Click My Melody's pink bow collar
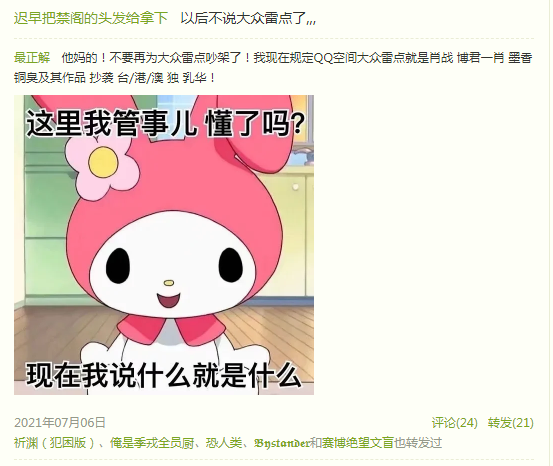Image resolution: width=553 pixels, height=466 pixels. pyautogui.click(x=172, y=329)
